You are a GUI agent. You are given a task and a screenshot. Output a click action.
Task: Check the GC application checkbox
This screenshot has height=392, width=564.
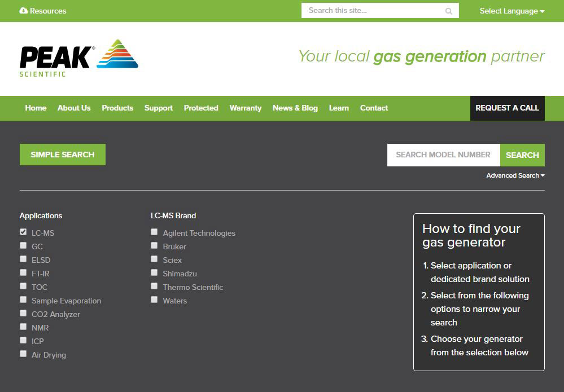click(x=23, y=245)
